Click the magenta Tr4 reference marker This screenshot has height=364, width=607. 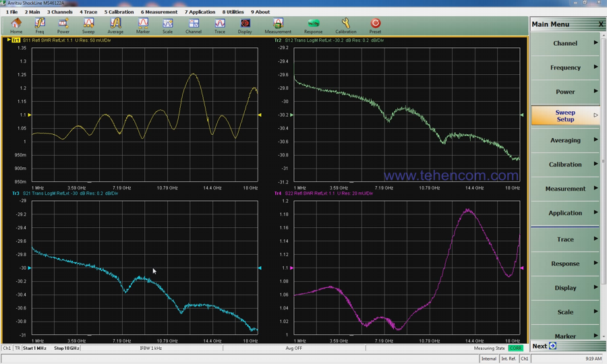coord(291,268)
